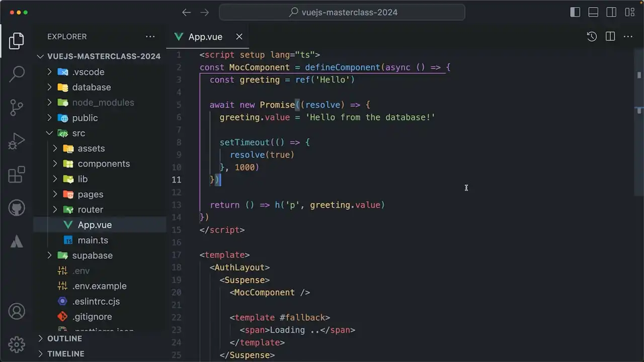Click 'MocComponent' tag on line 20

click(x=265, y=292)
